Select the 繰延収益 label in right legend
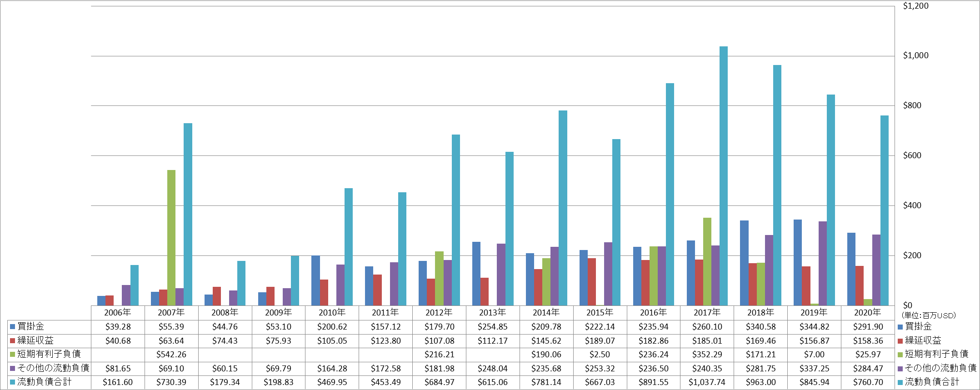980x390 pixels. pos(923,340)
